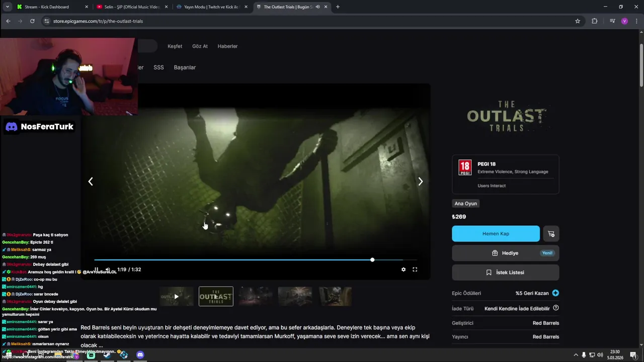
Task: Go to the next media slide arrow
Action: pos(421,182)
